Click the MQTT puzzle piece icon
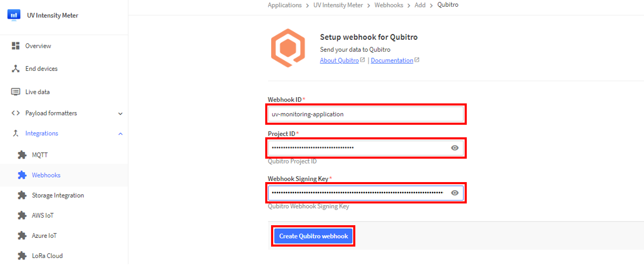Image resolution: width=644 pixels, height=265 pixels. click(x=22, y=155)
